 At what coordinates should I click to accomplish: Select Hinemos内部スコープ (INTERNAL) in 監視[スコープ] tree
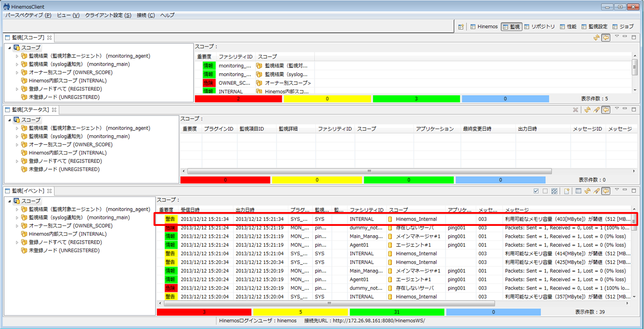point(67,81)
